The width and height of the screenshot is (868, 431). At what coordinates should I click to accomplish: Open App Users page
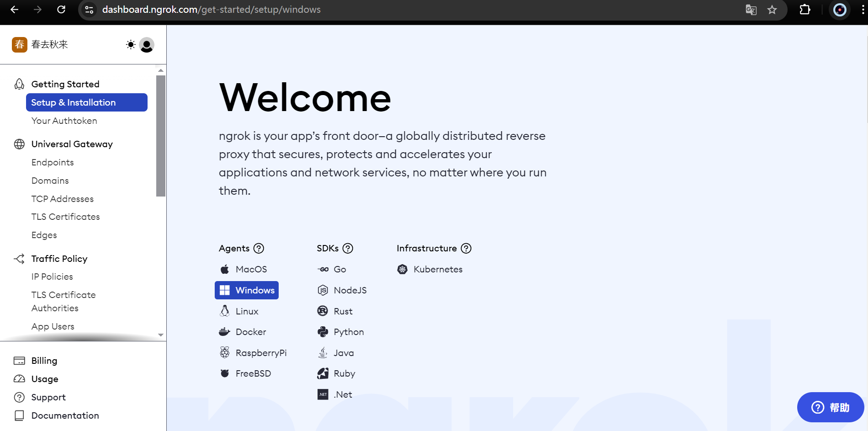pyautogui.click(x=53, y=326)
